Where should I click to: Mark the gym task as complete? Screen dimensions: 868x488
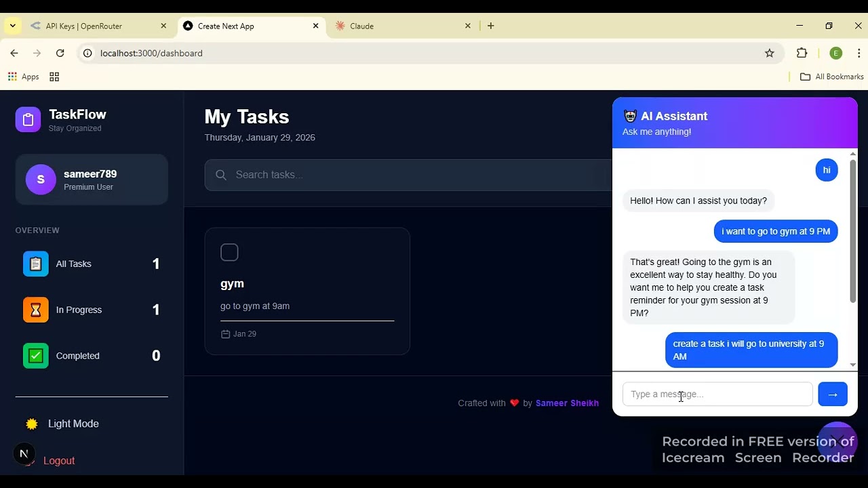click(229, 252)
